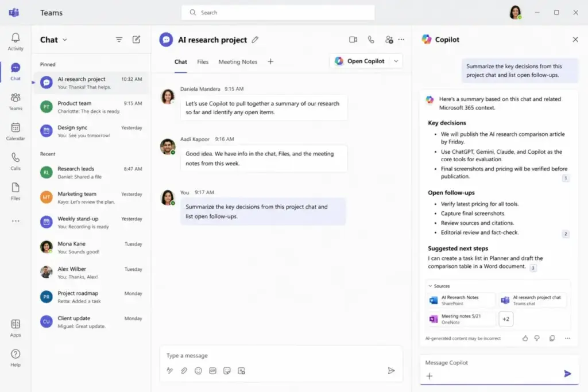Image resolution: width=588 pixels, height=392 pixels.
Task: Send the chat message
Action: pyautogui.click(x=391, y=371)
